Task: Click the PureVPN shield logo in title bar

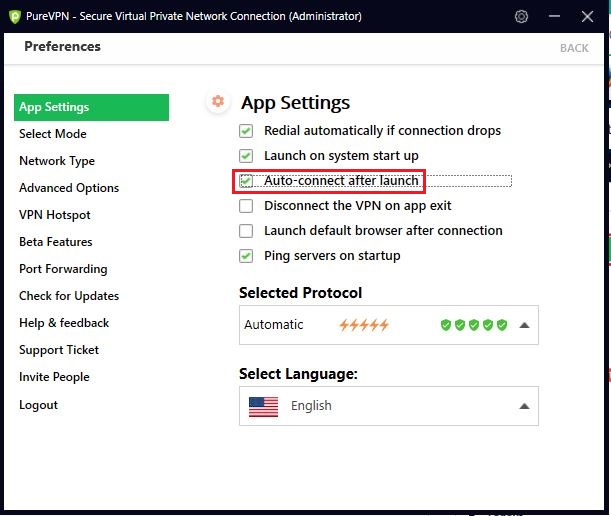Action: tap(15, 17)
